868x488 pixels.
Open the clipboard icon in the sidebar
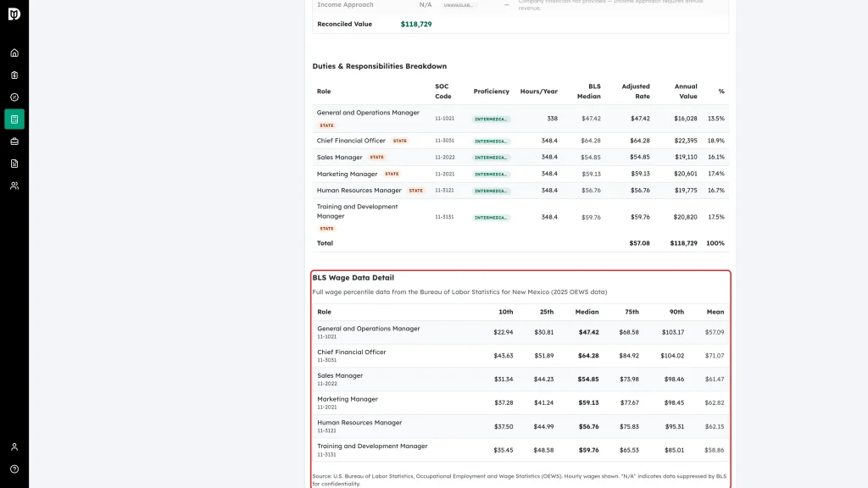[x=14, y=75]
